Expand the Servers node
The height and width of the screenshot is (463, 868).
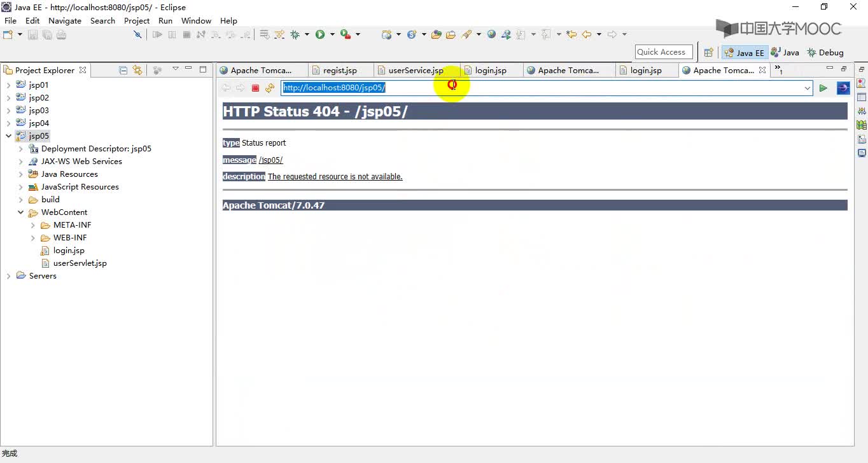coord(8,275)
